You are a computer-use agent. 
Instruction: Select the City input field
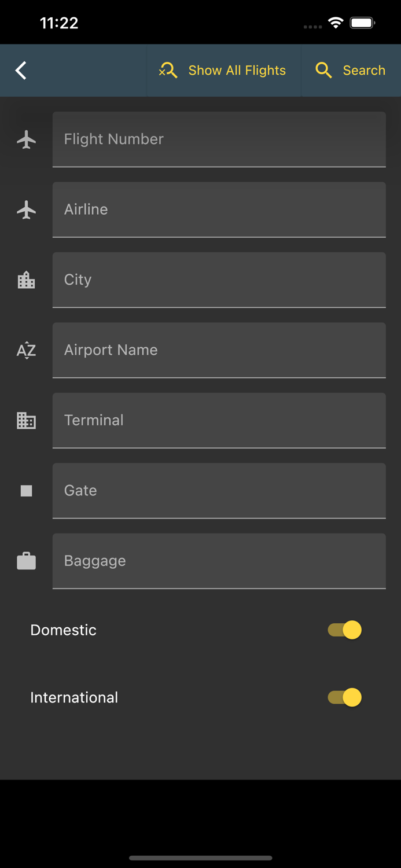tap(219, 280)
